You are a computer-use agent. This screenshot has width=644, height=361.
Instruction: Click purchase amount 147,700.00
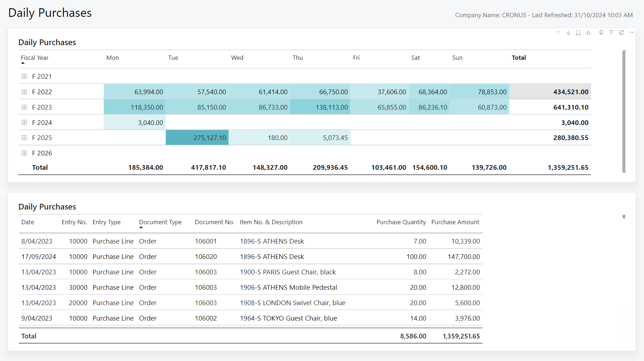pos(464,256)
